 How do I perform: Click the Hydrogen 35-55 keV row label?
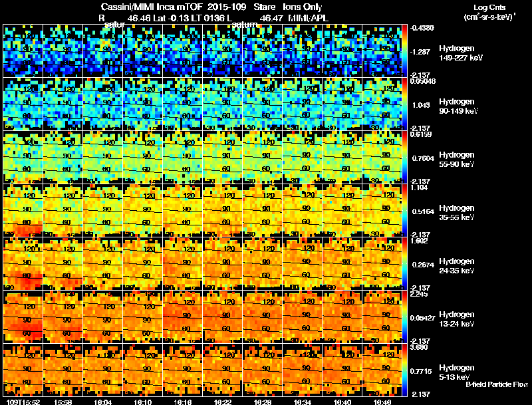(x=457, y=213)
